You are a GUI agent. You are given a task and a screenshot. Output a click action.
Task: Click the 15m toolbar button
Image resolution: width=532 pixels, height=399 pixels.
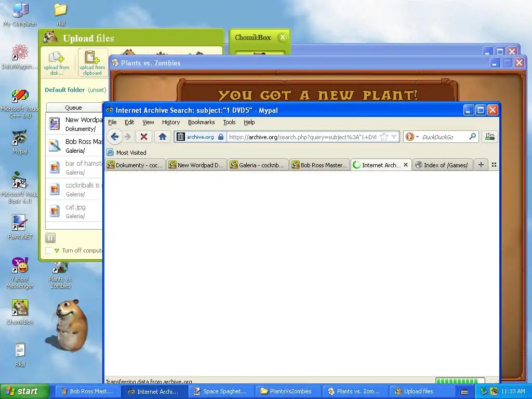489,137
